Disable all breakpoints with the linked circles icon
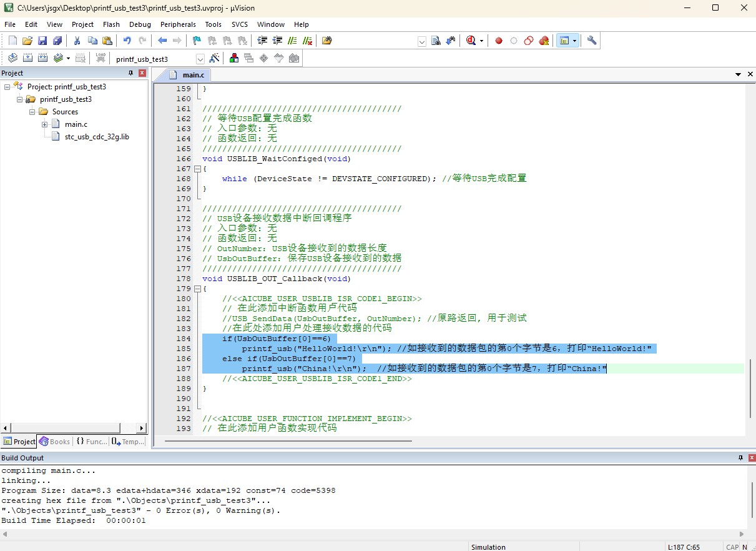This screenshot has height=551, width=756. tap(529, 41)
